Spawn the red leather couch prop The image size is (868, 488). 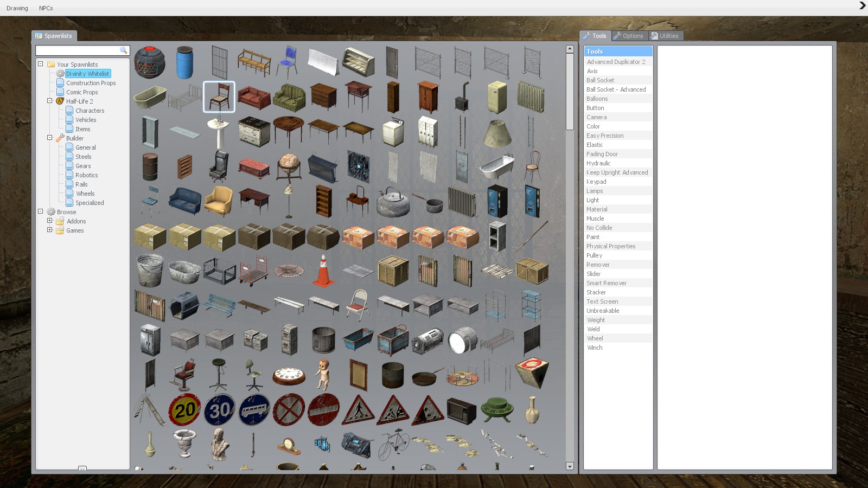click(254, 97)
